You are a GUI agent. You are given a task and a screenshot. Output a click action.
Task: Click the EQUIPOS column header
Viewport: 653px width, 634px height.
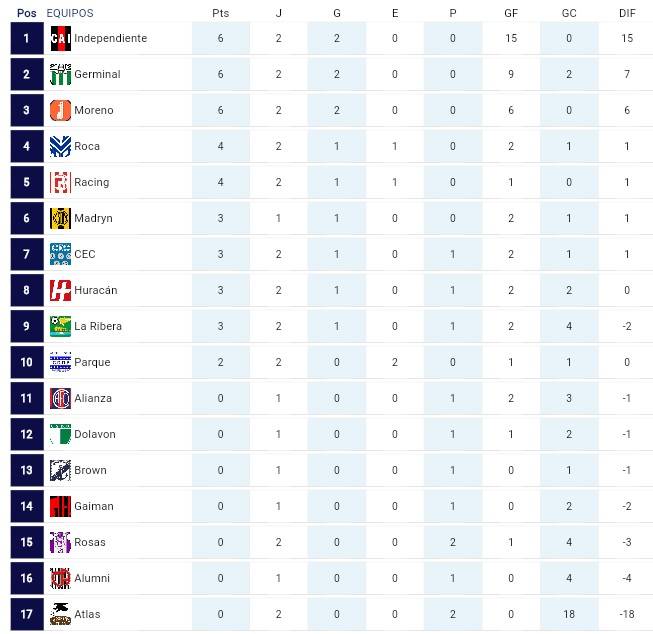pyautogui.click(x=70, y=13)
